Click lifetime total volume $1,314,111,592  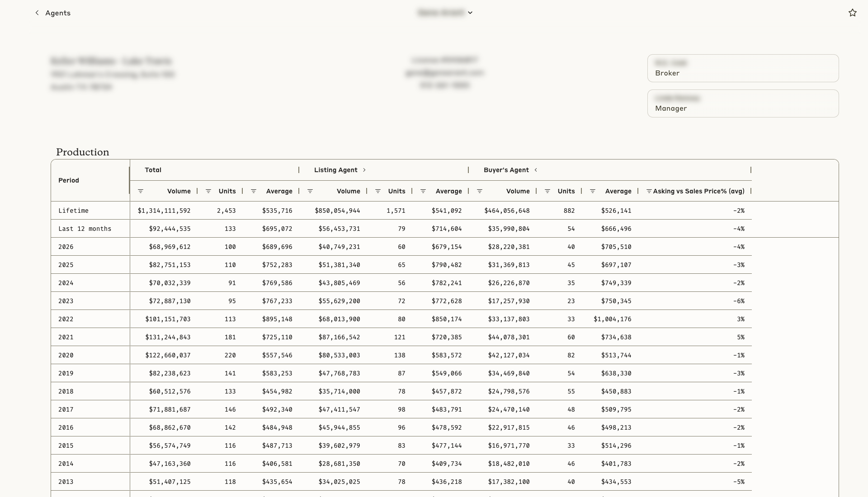(x=164, y=211)
